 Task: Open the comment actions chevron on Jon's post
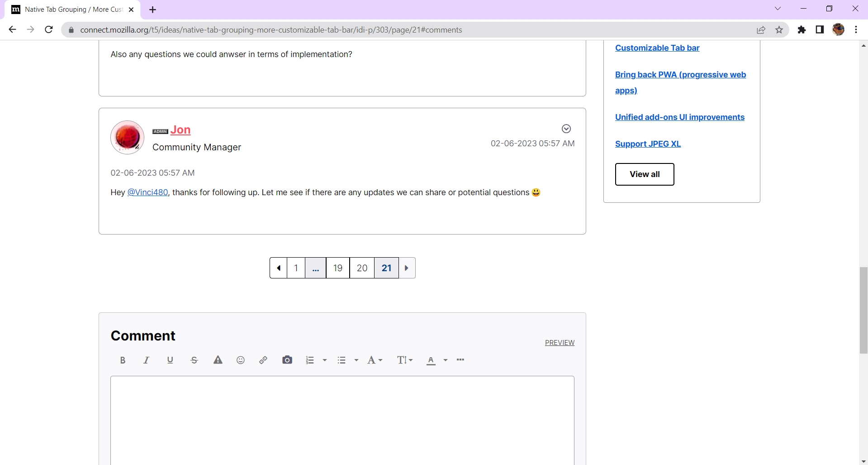click(566, 129)
